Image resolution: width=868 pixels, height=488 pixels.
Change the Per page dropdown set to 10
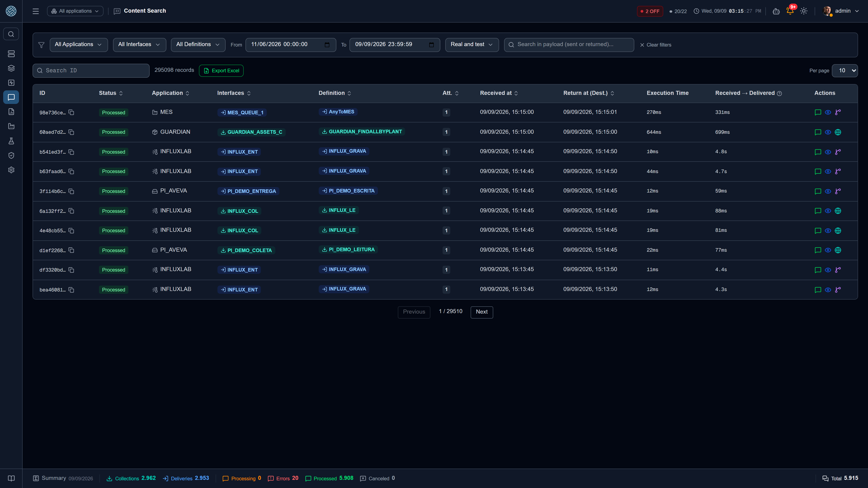tap(845, 70)
